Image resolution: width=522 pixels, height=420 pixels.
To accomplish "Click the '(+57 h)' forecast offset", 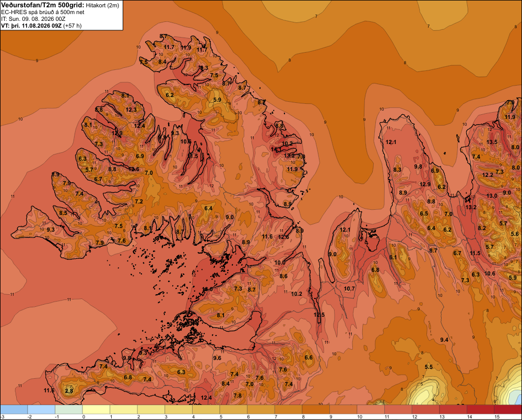I will pyautogui.click(x=72, y=26).
